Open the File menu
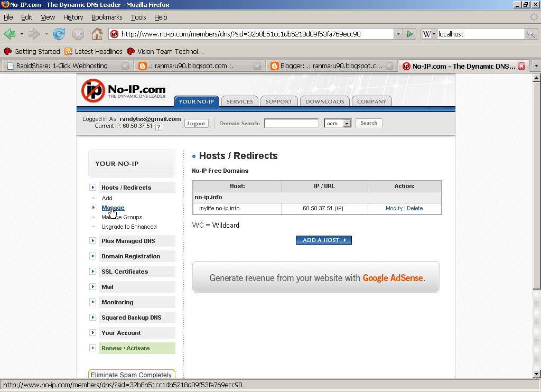The height and width of the screenshot is (392, 541). tap(8, 17)
